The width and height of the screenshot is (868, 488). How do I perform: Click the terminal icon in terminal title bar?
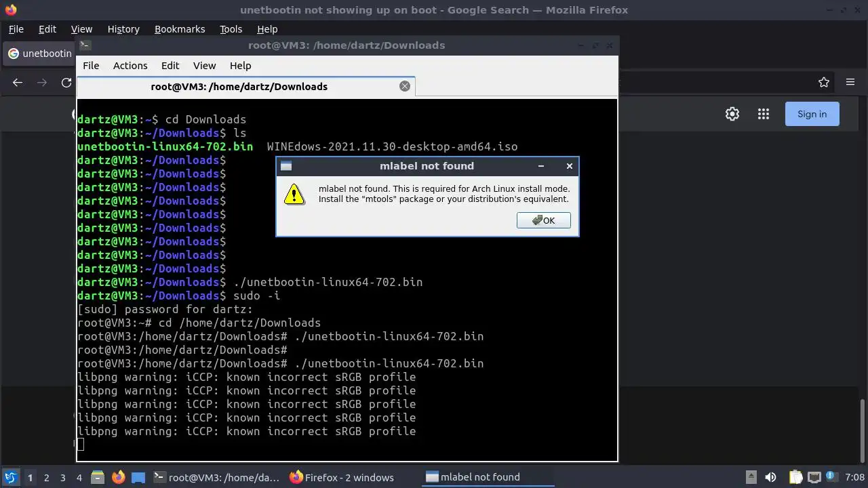point(85,45)
